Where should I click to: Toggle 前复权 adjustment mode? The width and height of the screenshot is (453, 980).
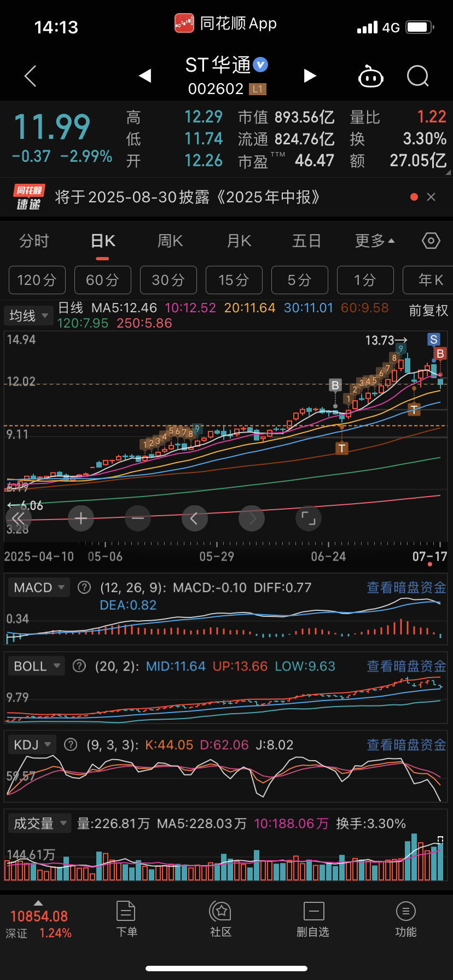(x=428, y=311)
